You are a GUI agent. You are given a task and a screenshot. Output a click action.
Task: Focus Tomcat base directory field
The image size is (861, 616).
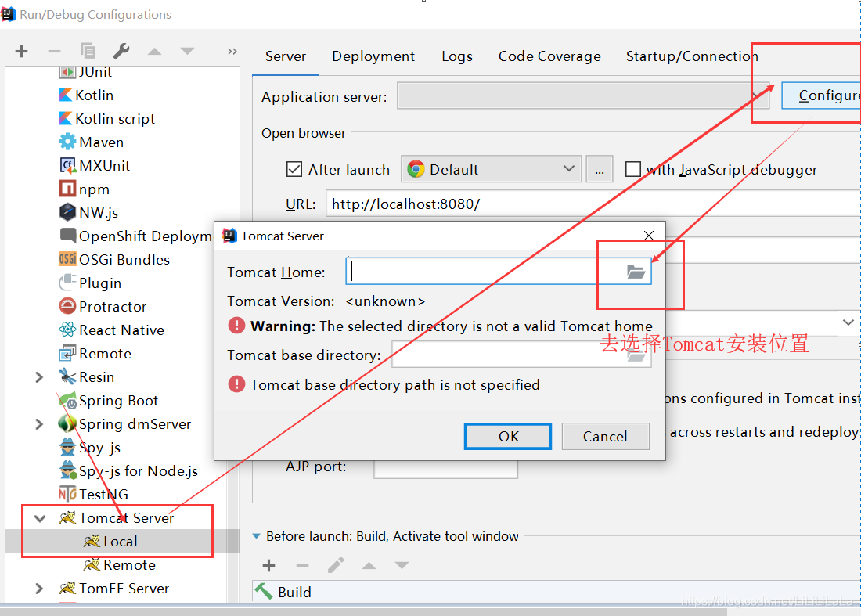(521, 355)
